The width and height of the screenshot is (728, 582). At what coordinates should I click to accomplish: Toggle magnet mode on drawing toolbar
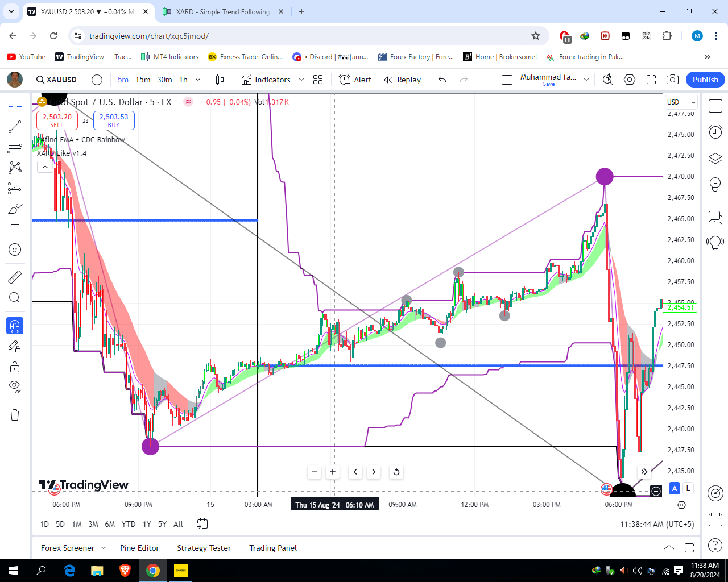point(15,326)
